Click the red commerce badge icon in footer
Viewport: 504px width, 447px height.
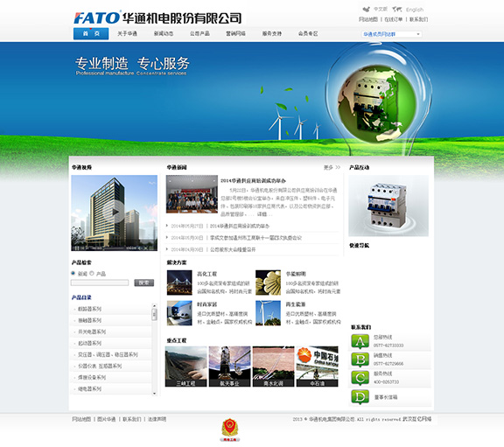229,430
